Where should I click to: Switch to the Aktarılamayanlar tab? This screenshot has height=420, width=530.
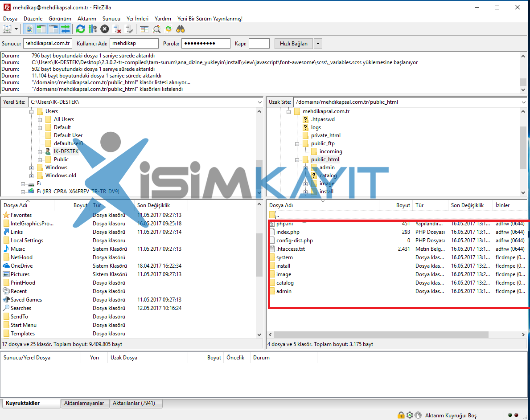(x=84, y=403)
